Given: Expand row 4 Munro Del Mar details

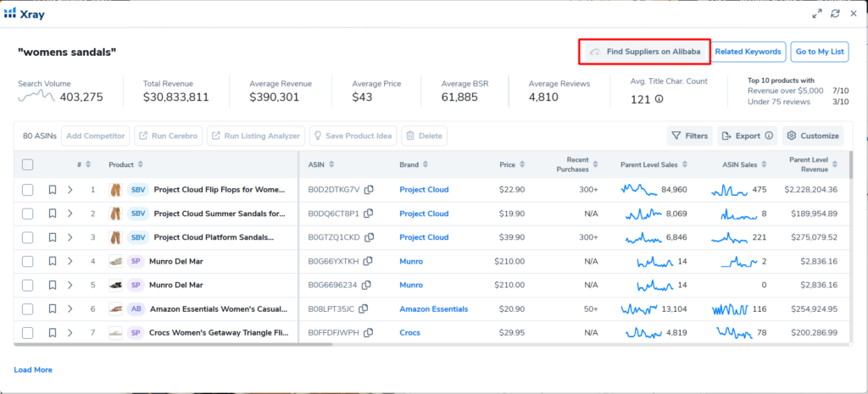Looking at the screenshot, I should click(x=70, y=261).
